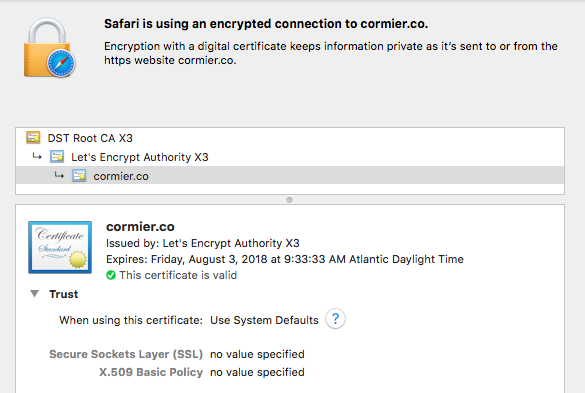Open the Secure Sockets Layer value dropdown
585x393 pixels.
tap(257, 354)
